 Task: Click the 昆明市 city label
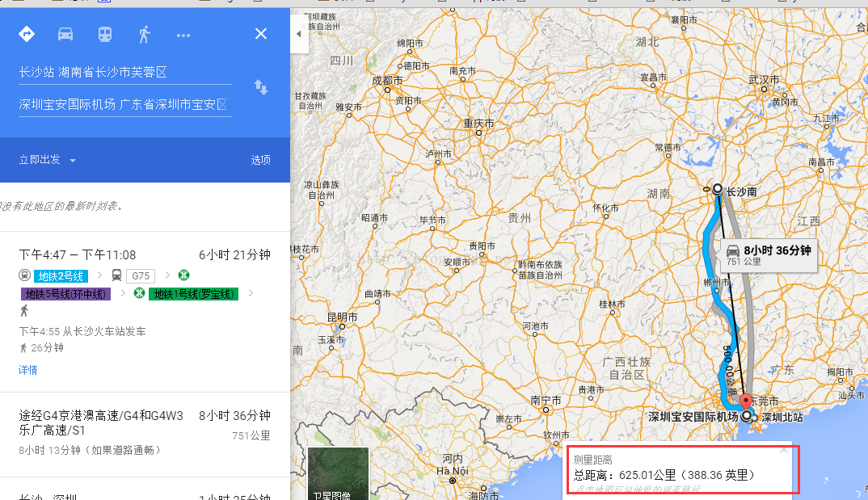[x=342, y=317]
